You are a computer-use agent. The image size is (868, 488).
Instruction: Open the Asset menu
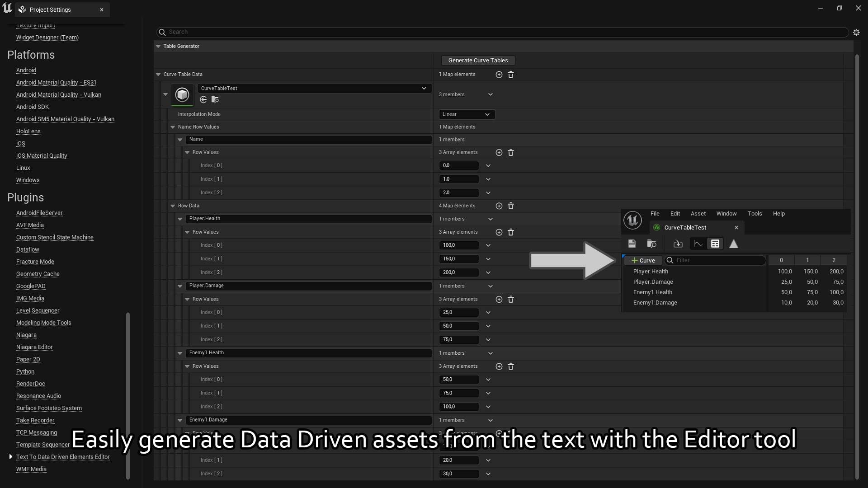(x=698, y=214)
